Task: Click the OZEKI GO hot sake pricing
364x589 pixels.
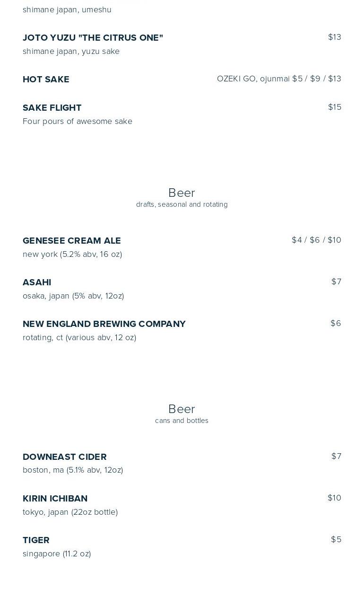Action: (x=278, y=79)
